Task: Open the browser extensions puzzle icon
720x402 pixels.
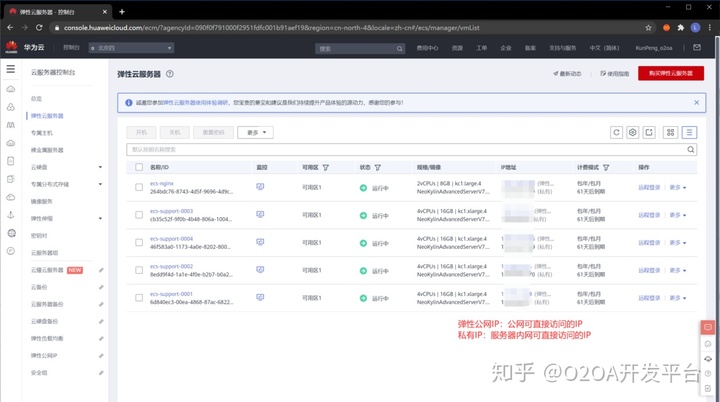Action: (681, 28)
